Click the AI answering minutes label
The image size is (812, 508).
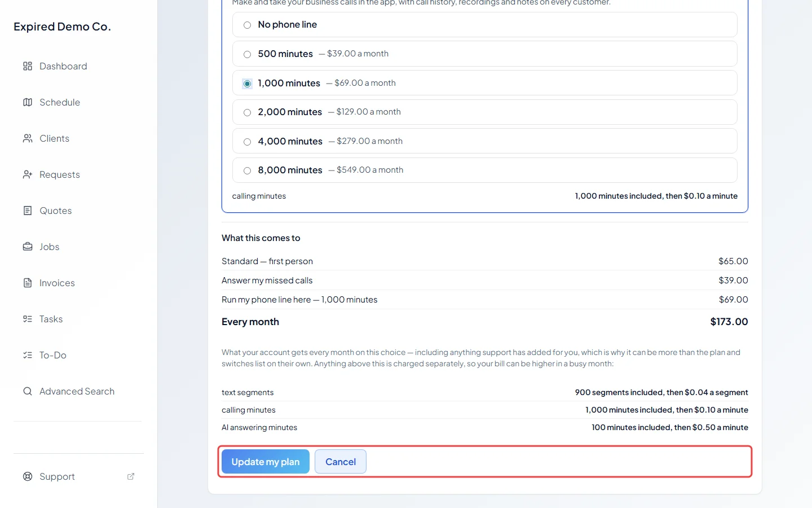[x=259, y=427]
